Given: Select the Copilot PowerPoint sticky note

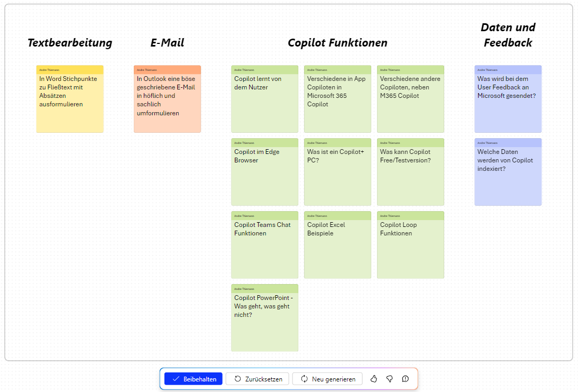Looking at the screenshot, I should [x=264, y=318].
